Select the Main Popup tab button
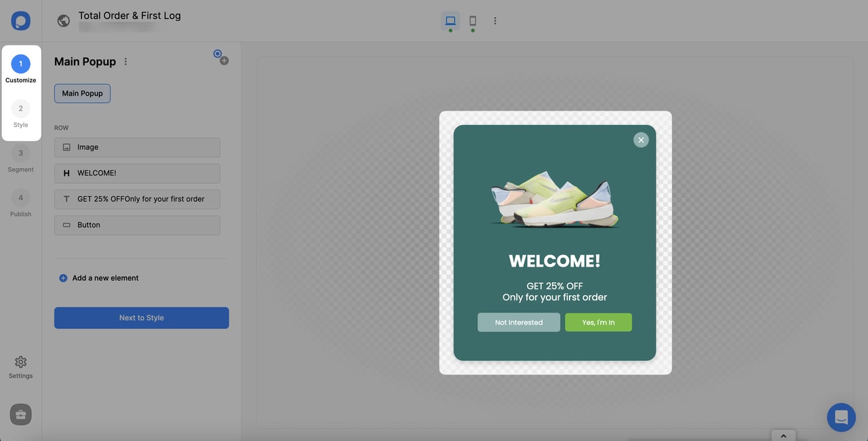Screen dimensions: 868x441 (82, 94)
